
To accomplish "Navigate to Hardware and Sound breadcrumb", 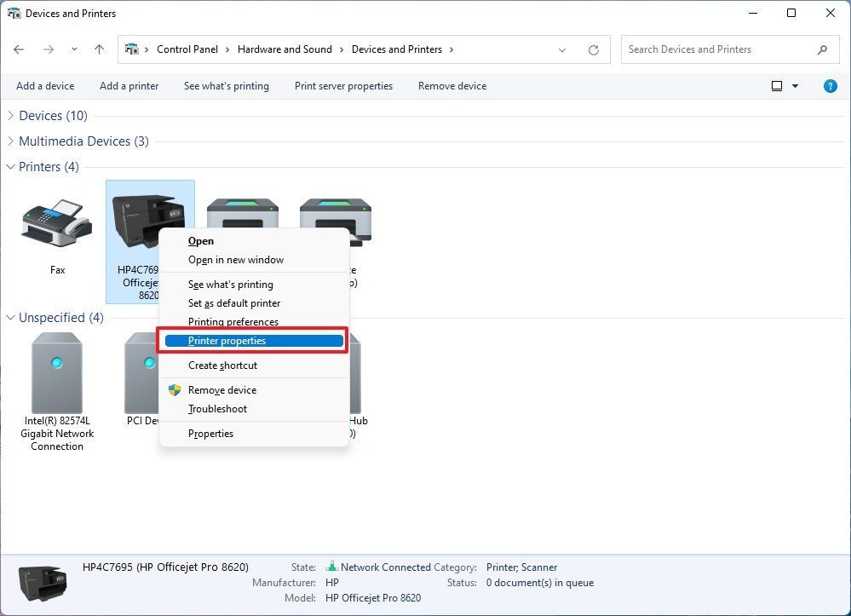I will coord(285,49).
